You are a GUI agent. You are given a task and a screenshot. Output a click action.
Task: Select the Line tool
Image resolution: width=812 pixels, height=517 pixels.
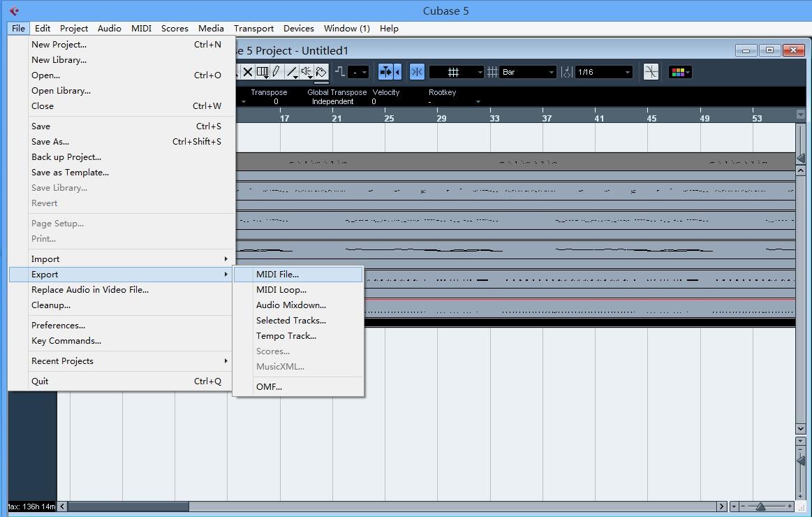click(292, 72)
